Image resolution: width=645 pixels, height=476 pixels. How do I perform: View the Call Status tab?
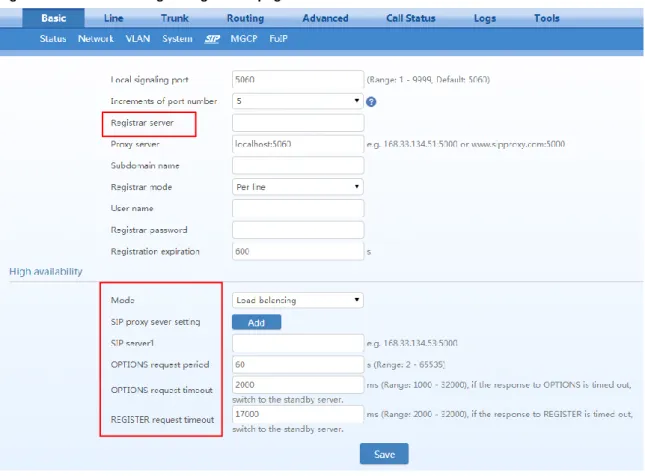pyautogui.click(x=411, y=18)
